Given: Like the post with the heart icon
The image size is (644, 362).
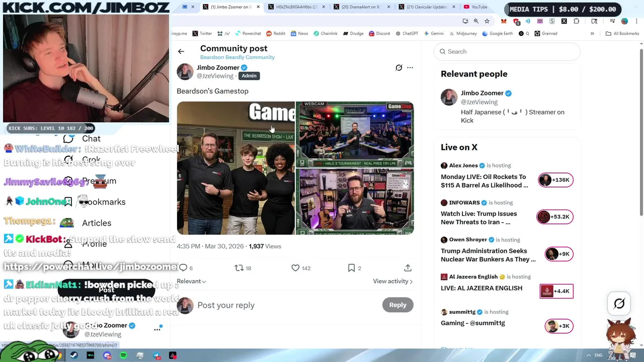Looking at the screenshot, I should [295, 268].
